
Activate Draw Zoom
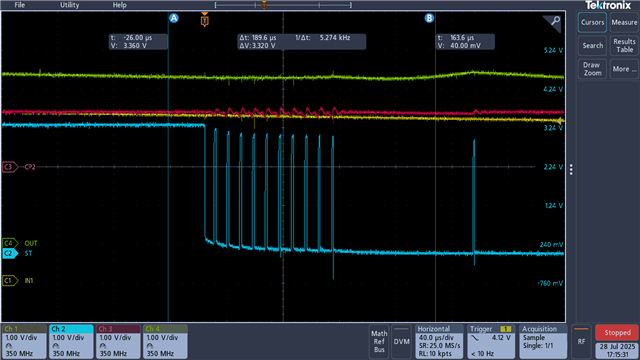click(592, 69)
